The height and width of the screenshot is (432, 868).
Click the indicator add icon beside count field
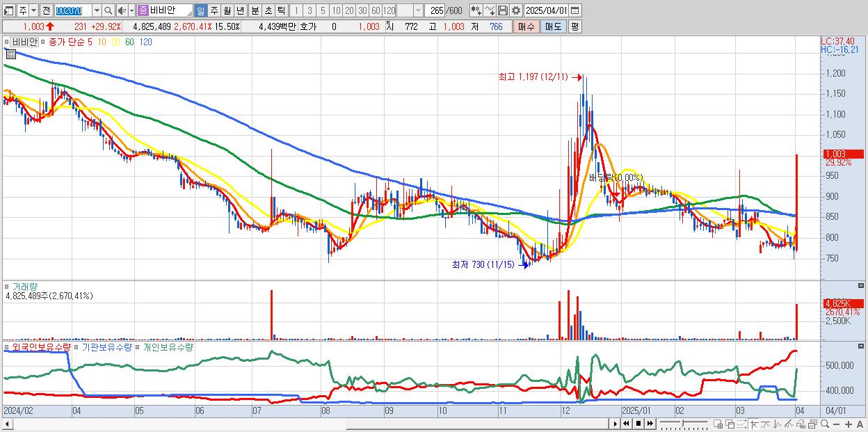coord(476,10)
